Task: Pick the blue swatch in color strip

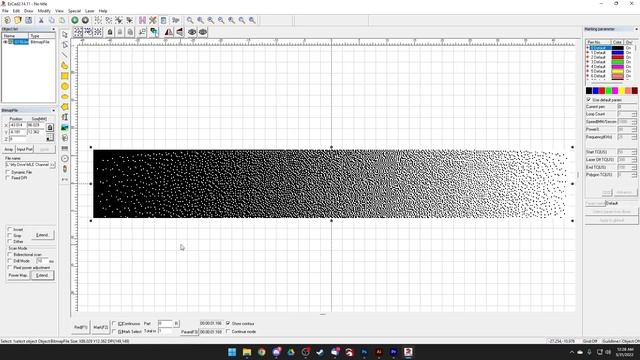Action: 596,91
